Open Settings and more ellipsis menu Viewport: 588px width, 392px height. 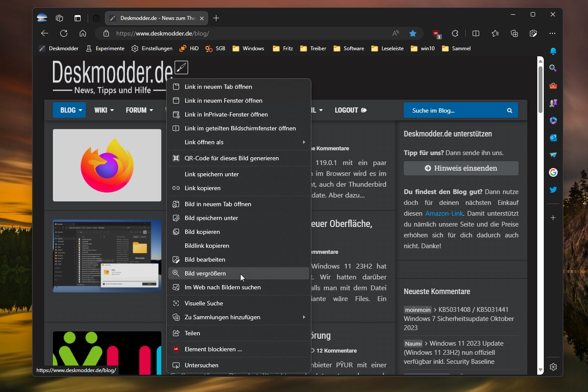coord(552,33)
